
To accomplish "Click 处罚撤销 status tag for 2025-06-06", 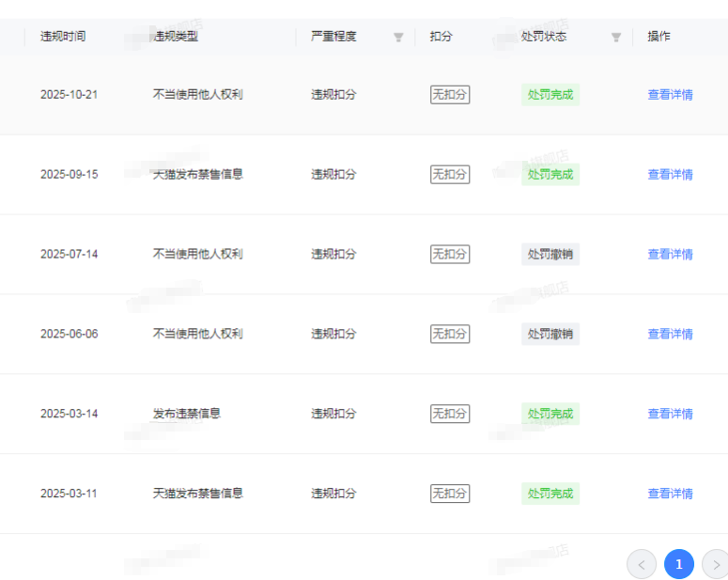I will (550, 335).
